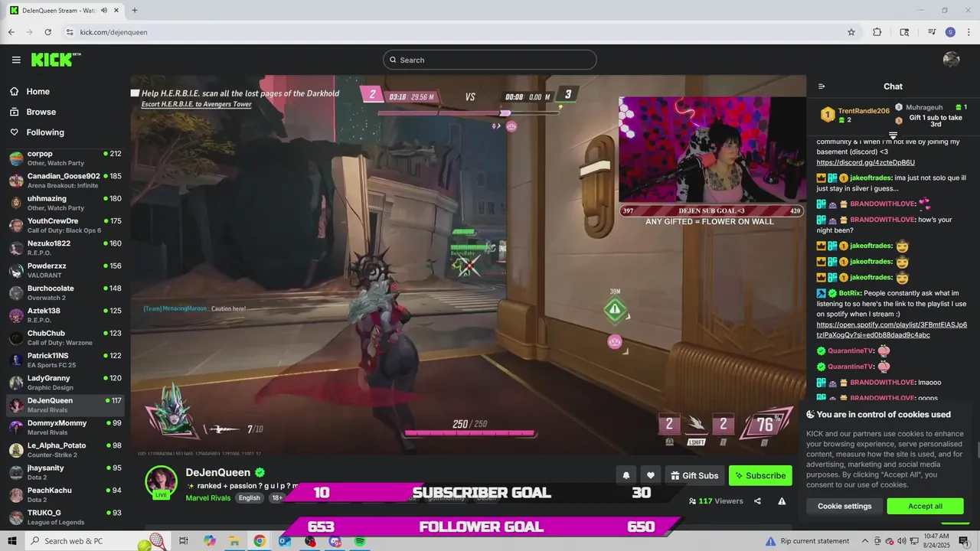Open uhhmazing's channel
This screenshot has height=551, width=980.
[x=65, y=203]
